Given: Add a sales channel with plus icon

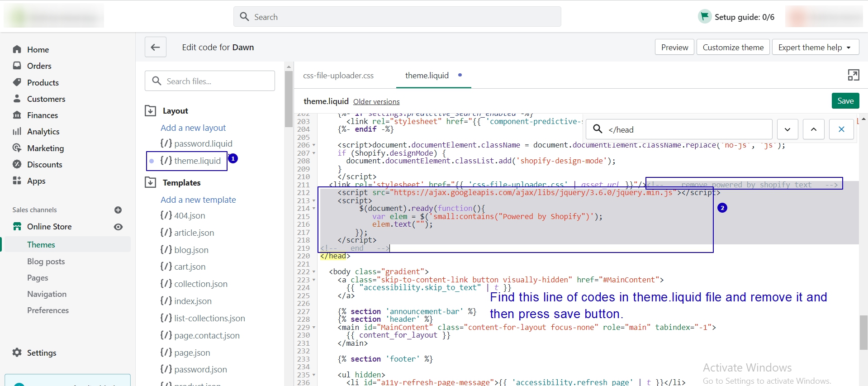Looking at the screenshot, I should tap(118, 210).
